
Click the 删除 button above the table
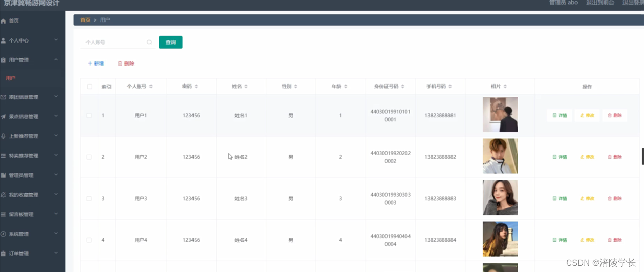(x=126, y=64)
